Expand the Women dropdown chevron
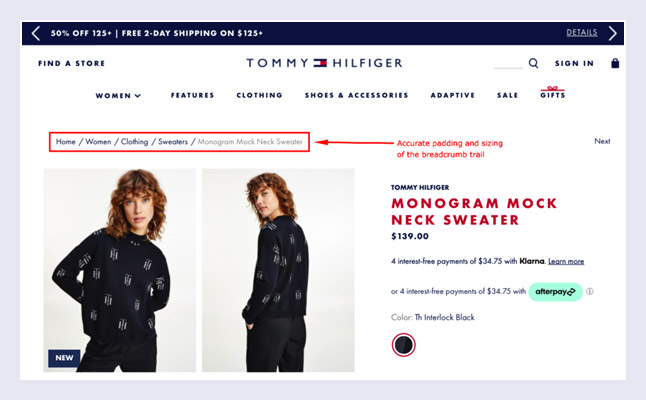This screenshot has width=646, height=400. tap(138, 96)
